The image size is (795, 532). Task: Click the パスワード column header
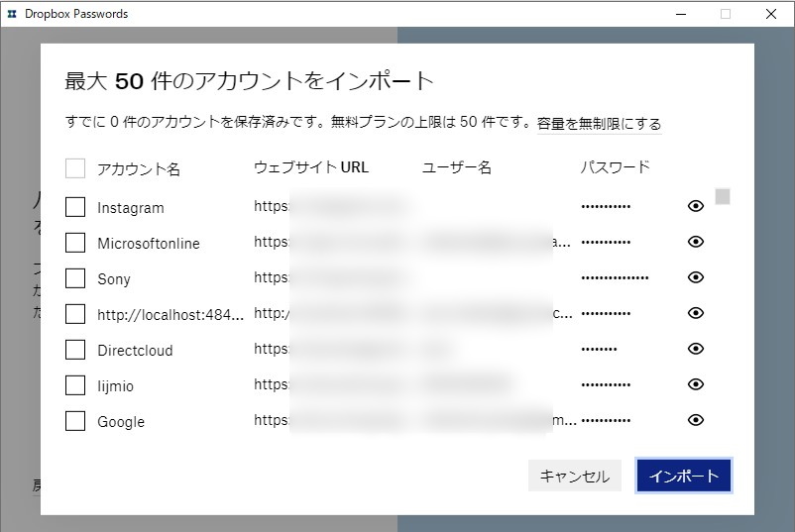(x=615, y=167)
